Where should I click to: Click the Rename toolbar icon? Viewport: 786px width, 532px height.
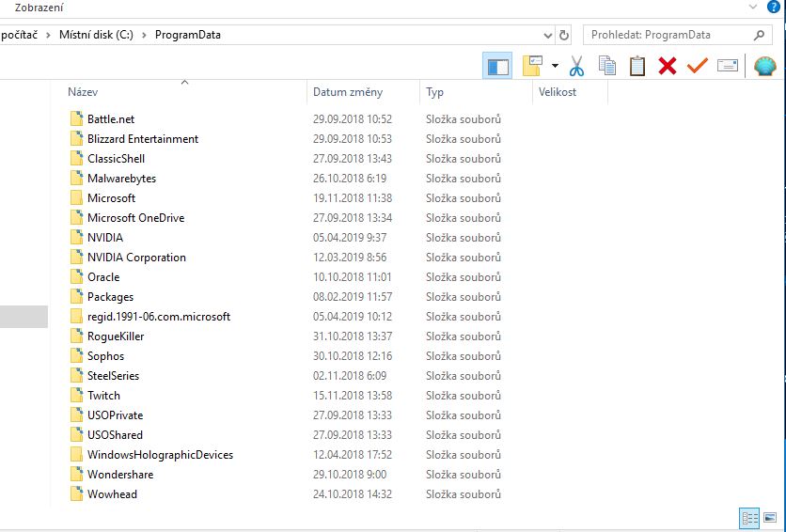coord(728,65)
